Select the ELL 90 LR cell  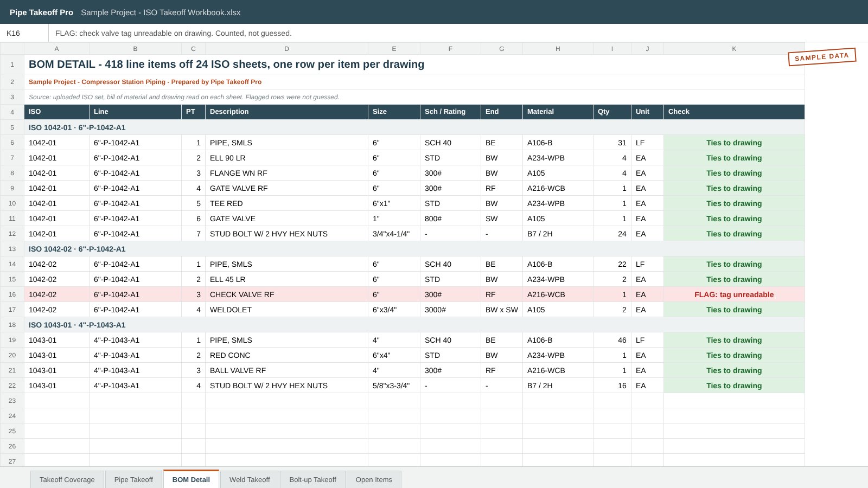(x=286, y=158)
